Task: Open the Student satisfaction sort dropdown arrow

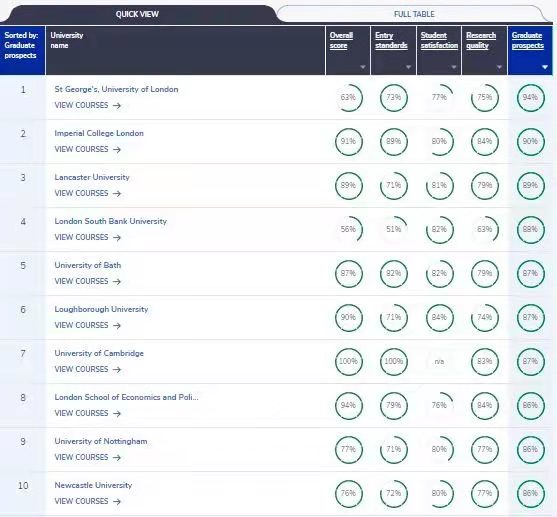Action: click(454, 67)
